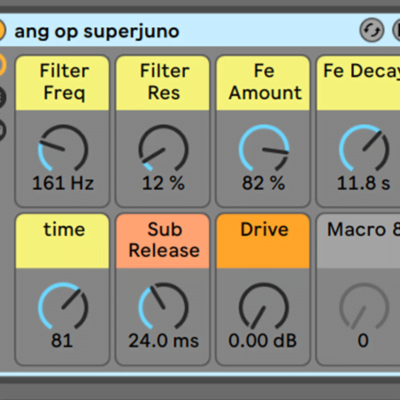Click the Drive macro knob
Screen dimensions: 400x400
[x=264, y=307]
